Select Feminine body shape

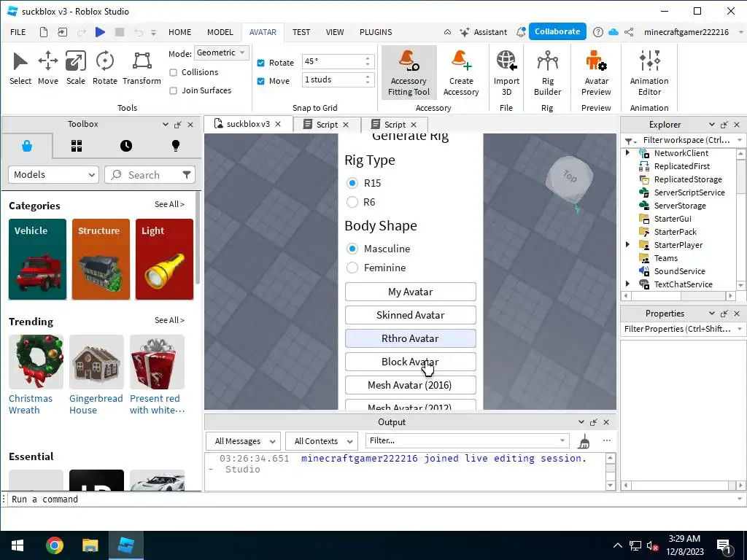[x=352, y=268]
